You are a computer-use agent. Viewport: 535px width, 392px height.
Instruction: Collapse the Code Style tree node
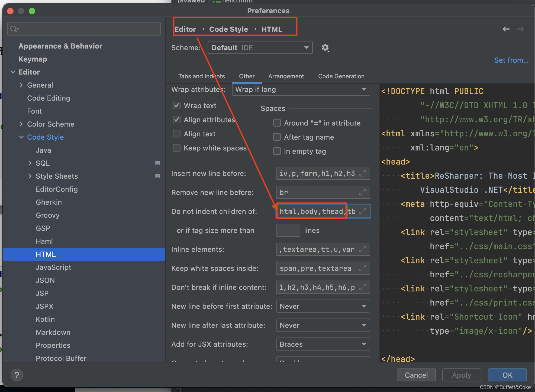point(21,137)
